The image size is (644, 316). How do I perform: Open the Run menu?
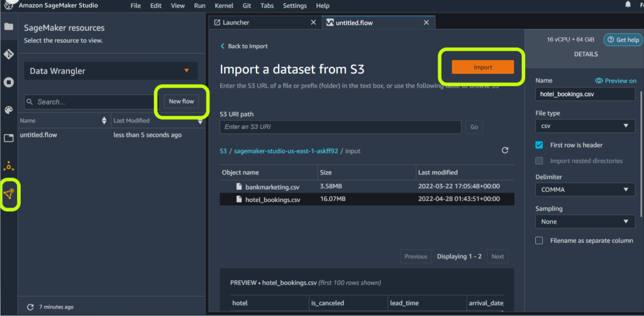199,6
